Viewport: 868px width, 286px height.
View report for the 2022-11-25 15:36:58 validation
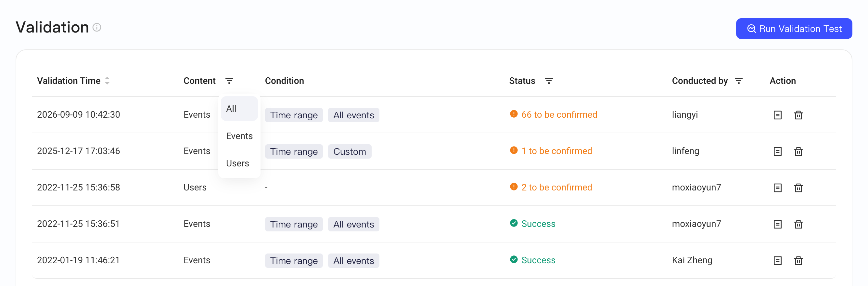click(777, 188)
